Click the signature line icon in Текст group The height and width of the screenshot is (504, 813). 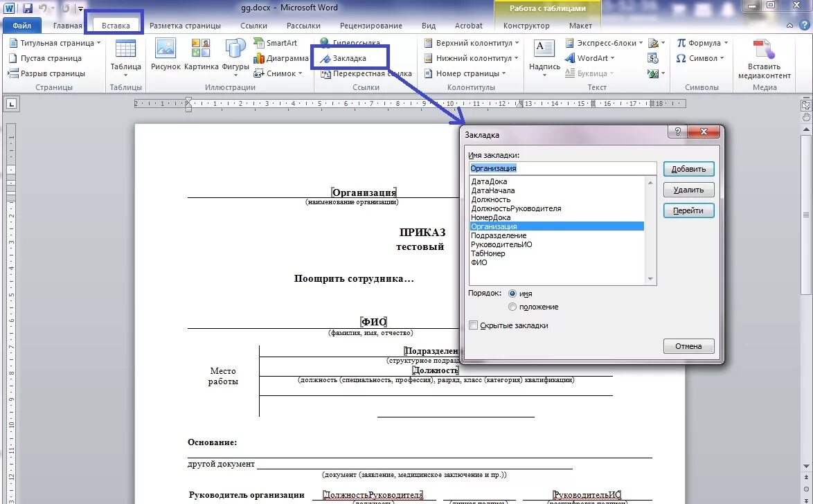tap(656, 42)
